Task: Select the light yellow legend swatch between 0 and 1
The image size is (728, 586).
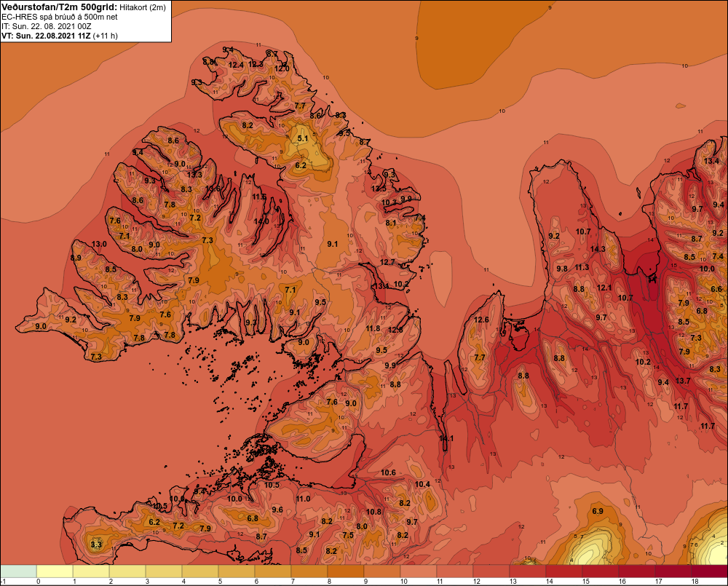Action: (x=55, y=571)
